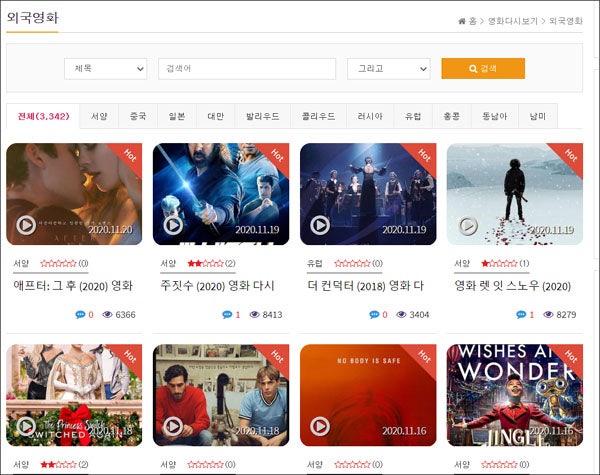Click Hot badge on 더 컨덕터 thumbnail

(x=424, y=155)
